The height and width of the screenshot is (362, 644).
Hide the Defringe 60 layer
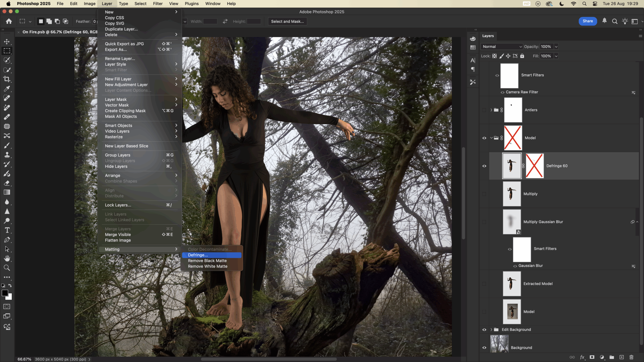pyautogui.click(x=484, y=166)
